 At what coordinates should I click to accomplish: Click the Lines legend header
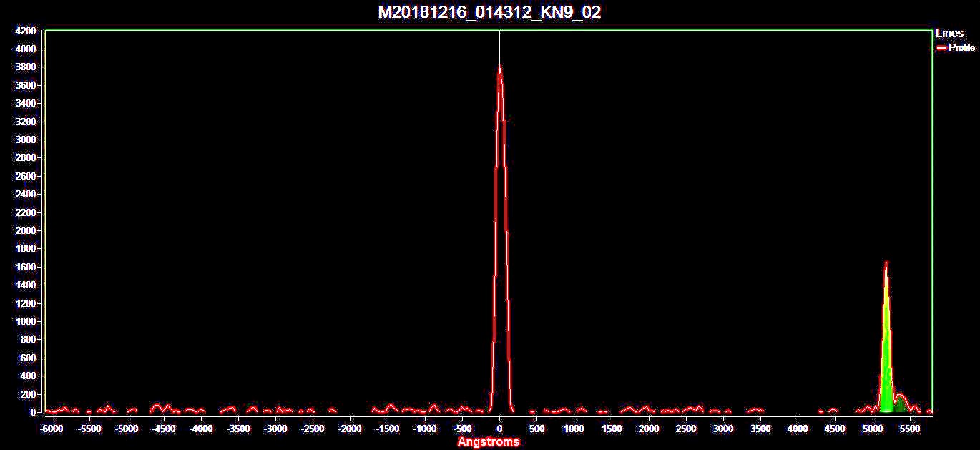(x=949, y=34)
